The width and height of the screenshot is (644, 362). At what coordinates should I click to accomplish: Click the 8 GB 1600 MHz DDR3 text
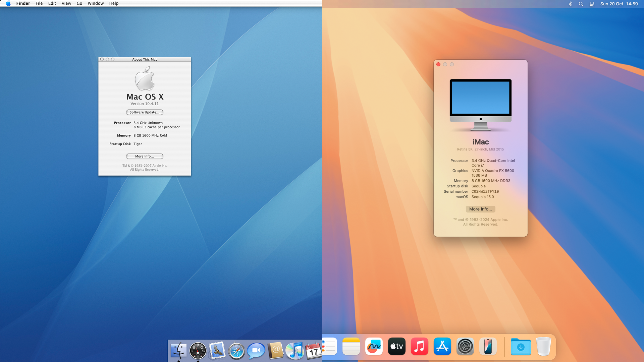tap(491, 181)
